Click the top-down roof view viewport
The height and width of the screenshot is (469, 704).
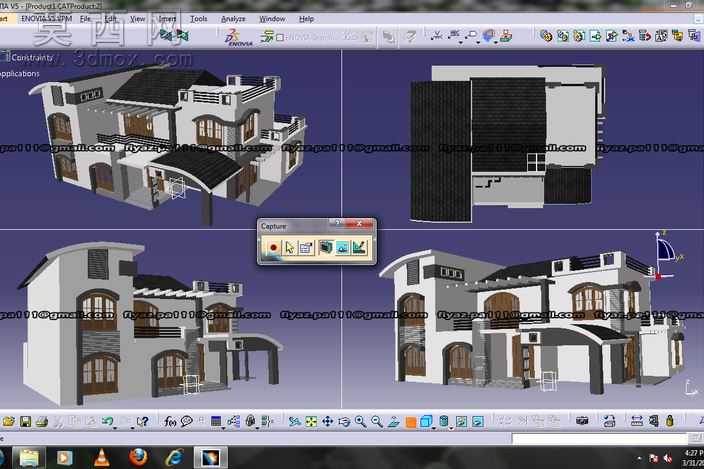[x=523, y=140]
